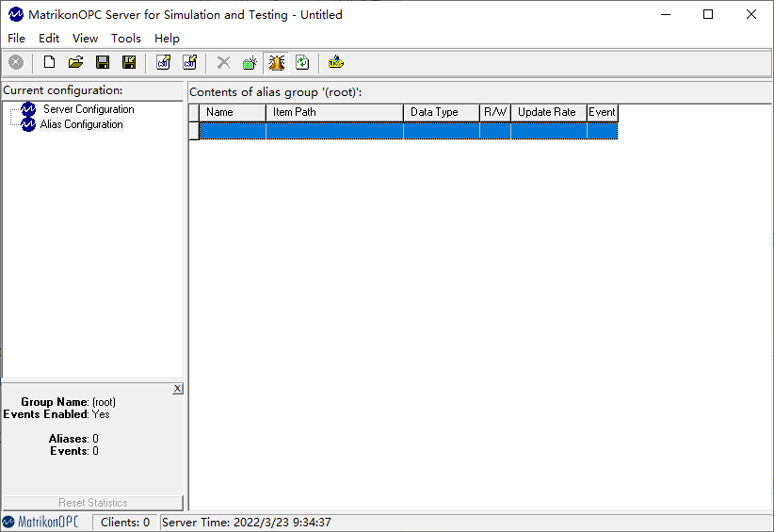This screenshot has width=774, height=532.
Task: Click the gray X delete icon
Action: (223, 63)
